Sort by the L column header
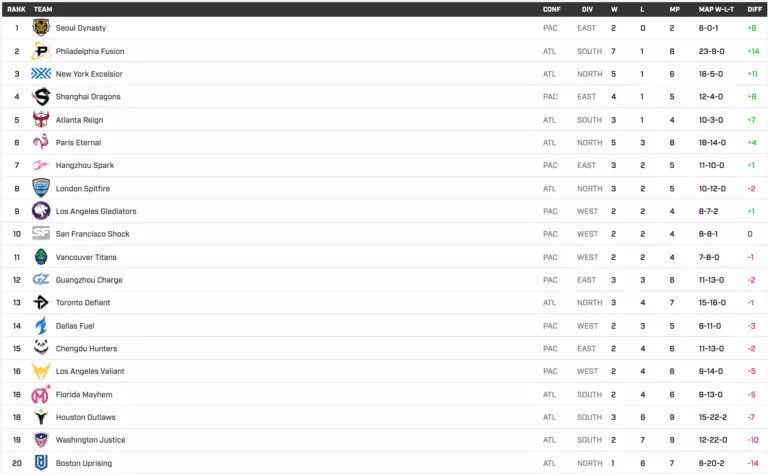The height and width of the screenshot is (474, 768). (642, 9)
